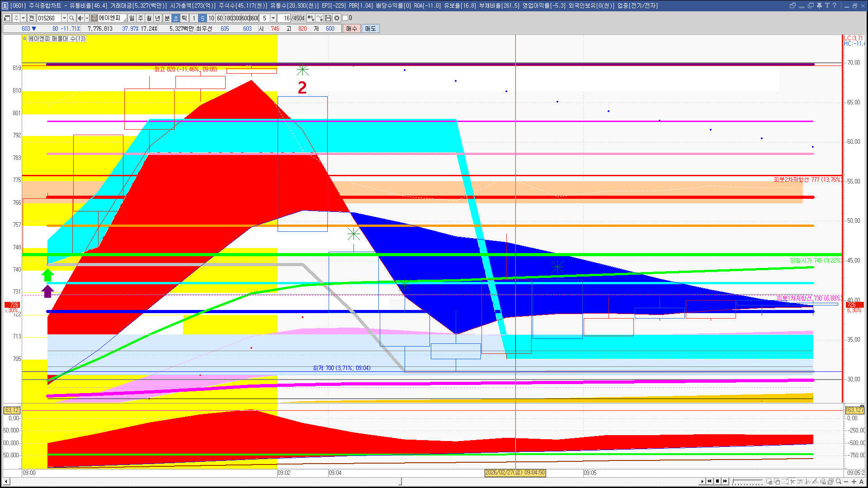868x488 pixels.
Task: Click the play button in bottom replay controls
Action: [x=702, y=481]
